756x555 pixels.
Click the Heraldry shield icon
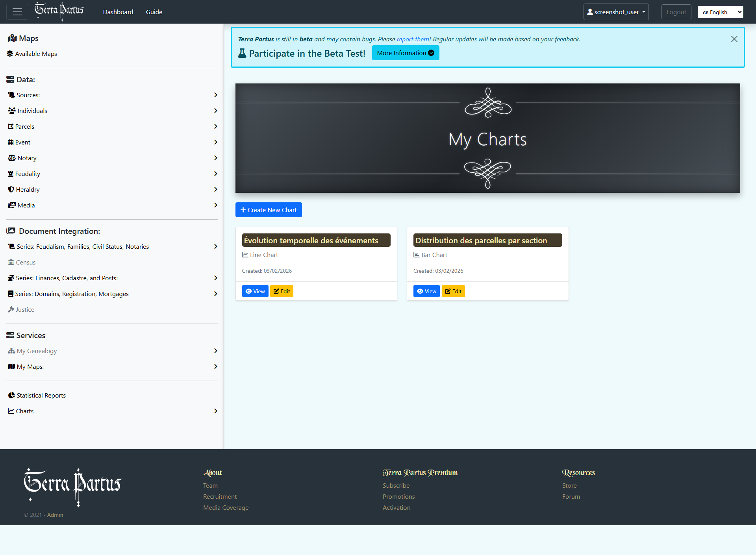click(x=11, y=189)
